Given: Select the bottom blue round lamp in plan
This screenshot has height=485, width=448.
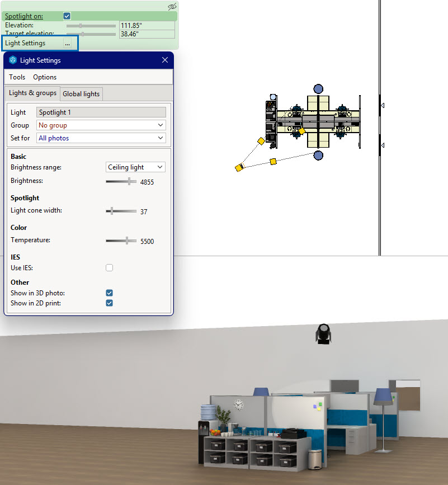Looking at the screenshot, I should click(318, 156).
